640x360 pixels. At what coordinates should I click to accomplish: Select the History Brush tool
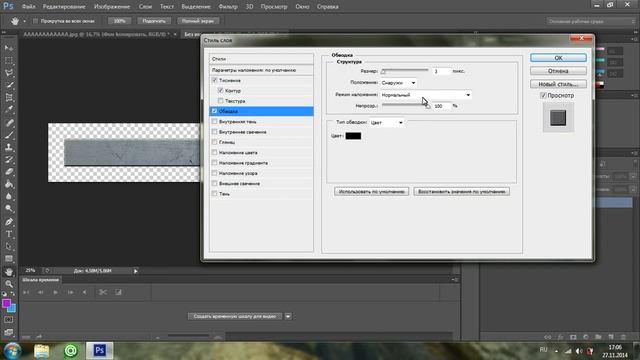pyautogui.click(x=9, y=159)
